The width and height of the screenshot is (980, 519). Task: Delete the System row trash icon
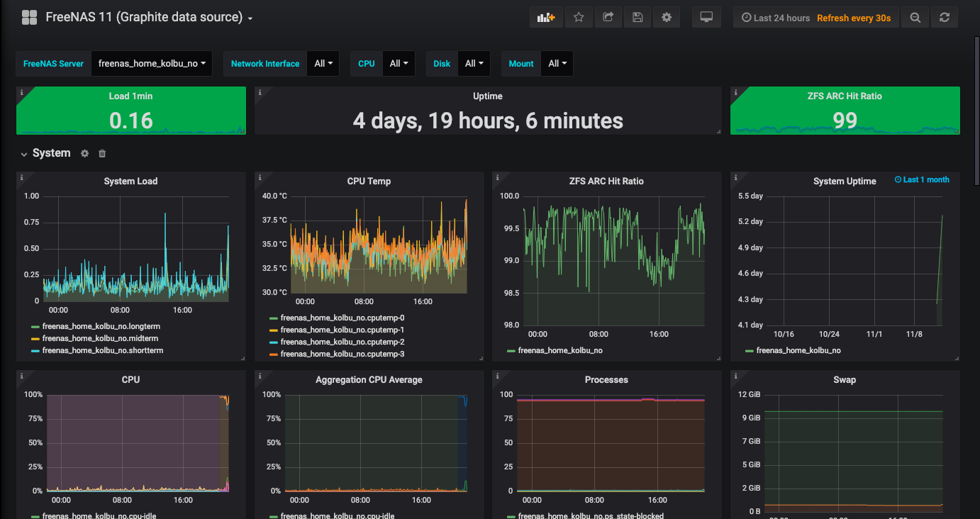click(102, 153)
